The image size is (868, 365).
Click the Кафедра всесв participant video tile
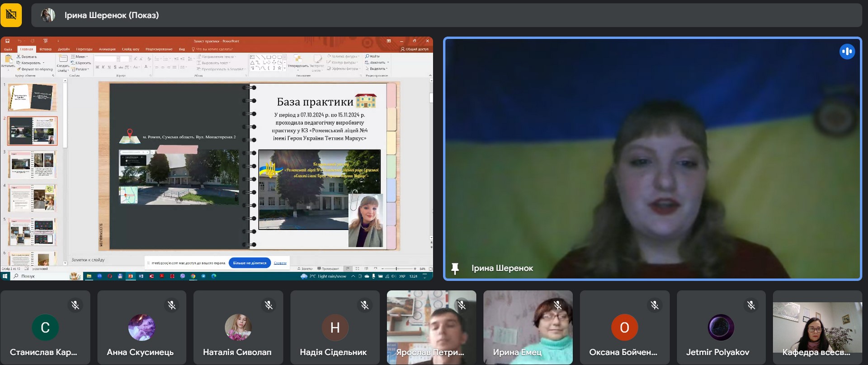coord(817,327)
